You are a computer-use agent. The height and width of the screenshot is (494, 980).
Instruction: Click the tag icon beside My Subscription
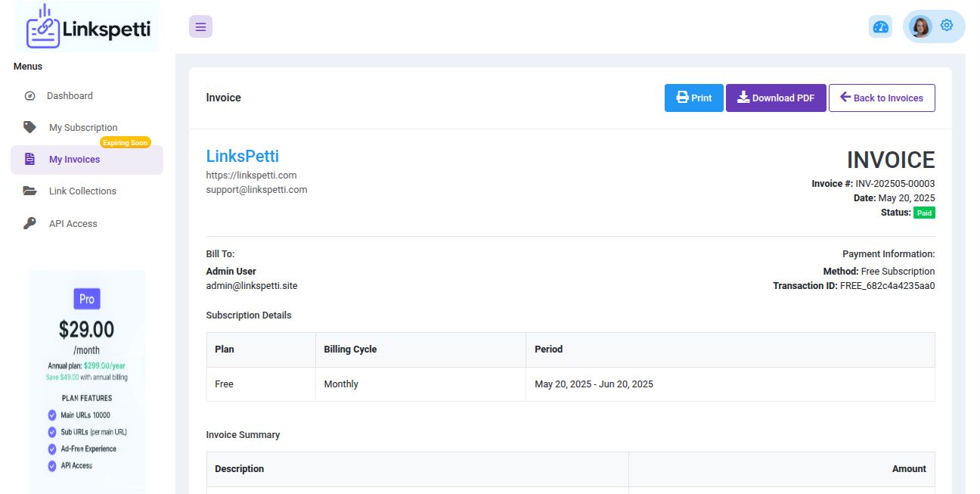29,127
